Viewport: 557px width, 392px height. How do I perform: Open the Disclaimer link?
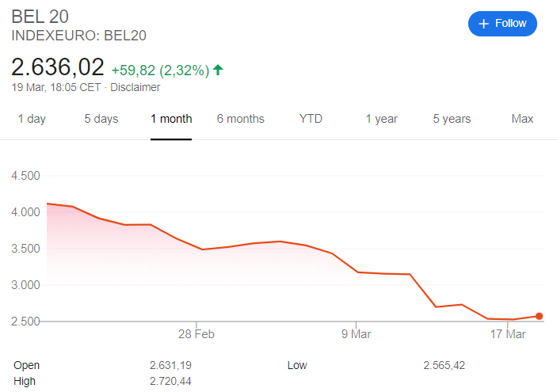[135, 87]
